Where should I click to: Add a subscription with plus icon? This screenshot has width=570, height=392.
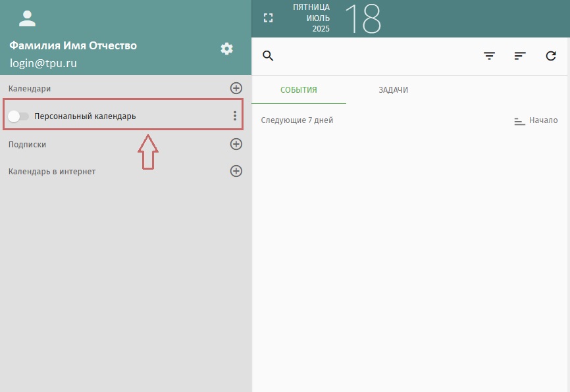[236, 144]
